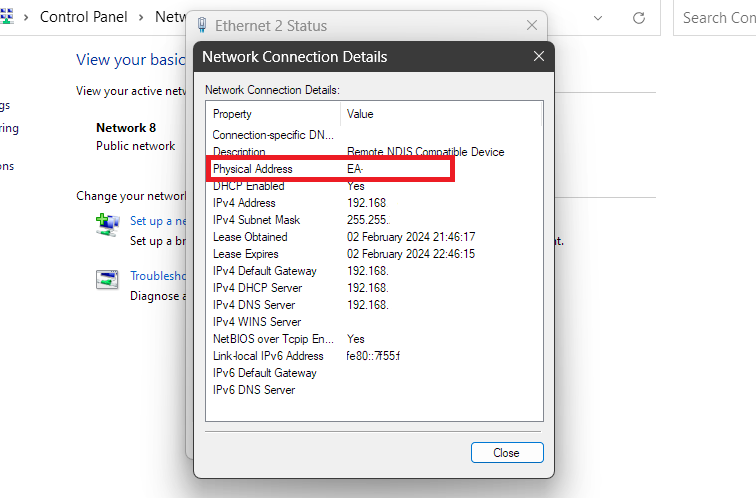The width and height of the screenshot is (756, 498).
Task: Click the Value column header
Action: pos(360,114)
